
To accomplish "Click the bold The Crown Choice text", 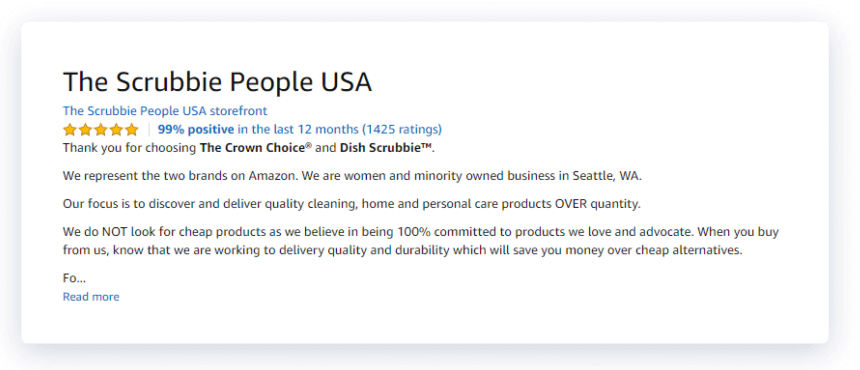I will pos(252,147).
